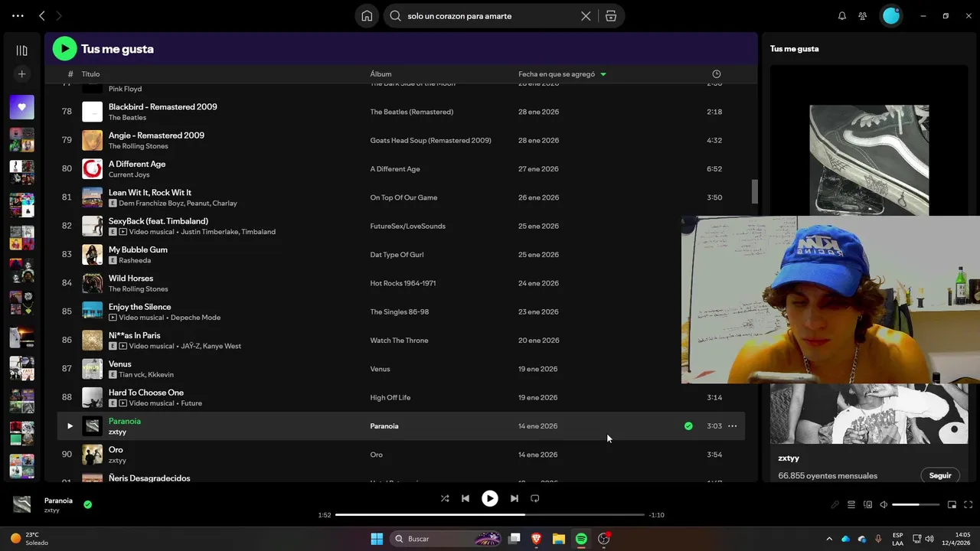Toggle shuffle playback
Screen dimensions: 980x551
coord(445,498)
